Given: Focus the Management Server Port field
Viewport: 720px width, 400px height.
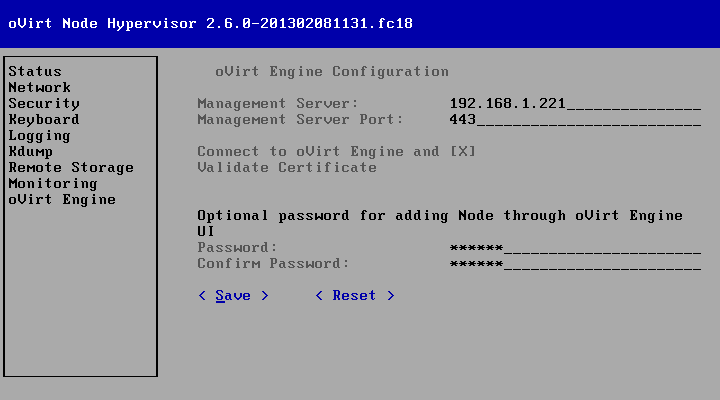Looking at the screenshot, I should (x=575, y=119).
